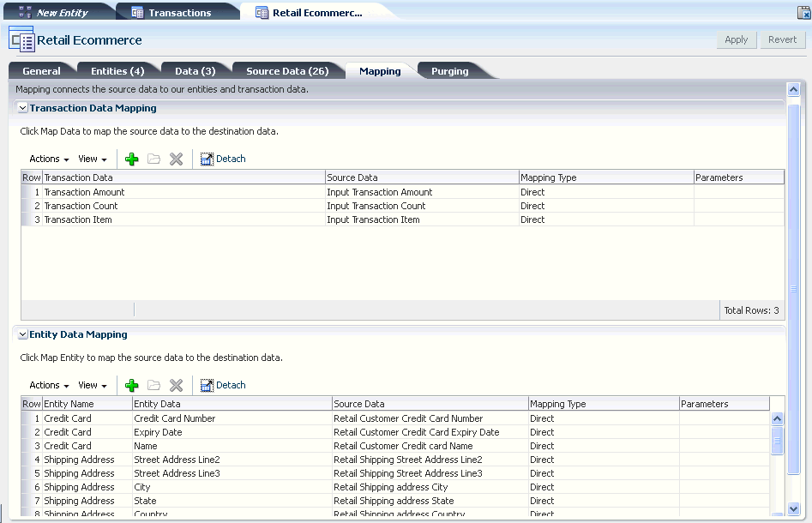Click Source Data column header in transaction table
Screen dimensions: 812x523
pos(422,177)
